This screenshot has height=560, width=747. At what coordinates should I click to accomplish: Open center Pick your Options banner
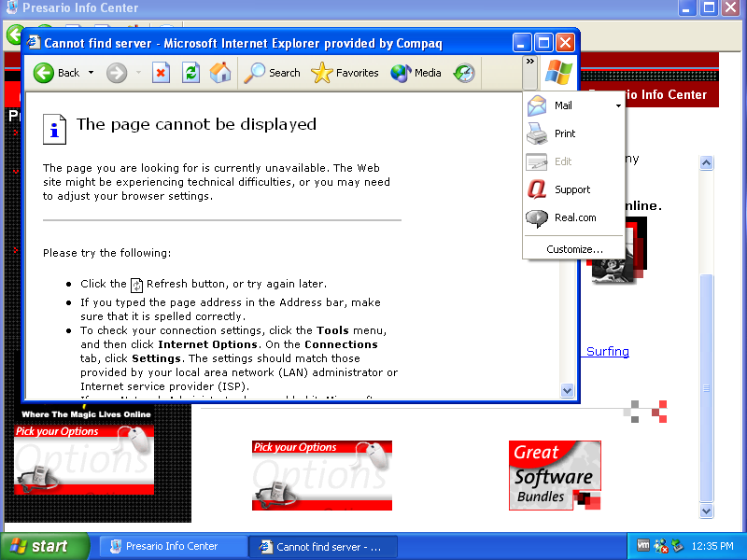[x=322, y=475]
